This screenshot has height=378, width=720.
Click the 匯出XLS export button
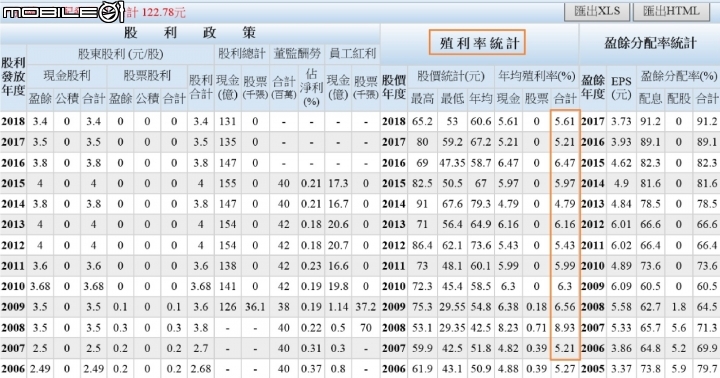pos(597,11)
